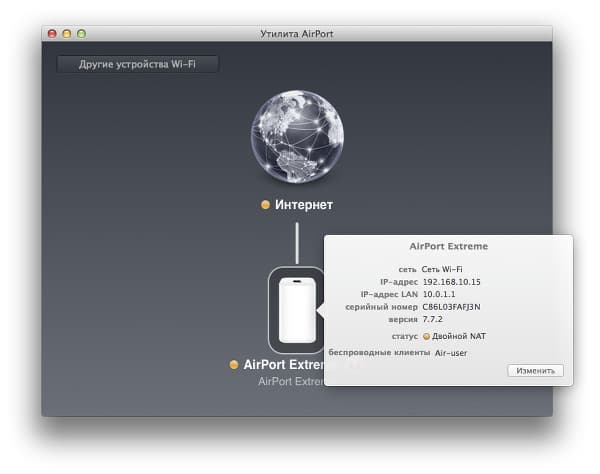
Task: Click the IP address 192.168.10.15
Action: (x=452, y=282)
